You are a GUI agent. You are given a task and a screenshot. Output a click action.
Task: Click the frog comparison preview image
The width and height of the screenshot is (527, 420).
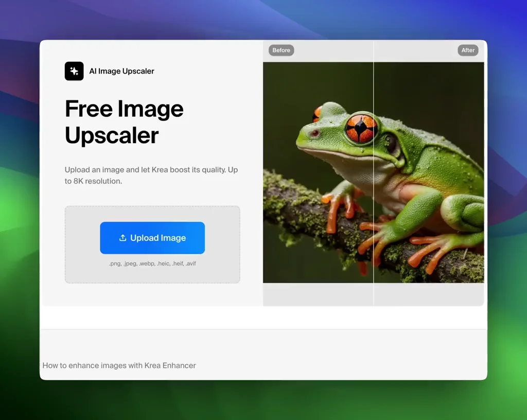[374, 172]
